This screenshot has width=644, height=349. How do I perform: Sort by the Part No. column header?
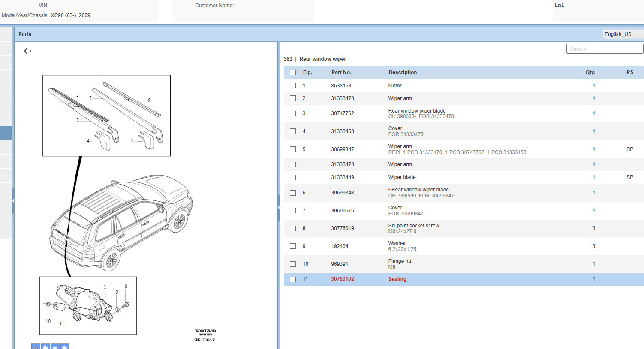click(341, 72)
